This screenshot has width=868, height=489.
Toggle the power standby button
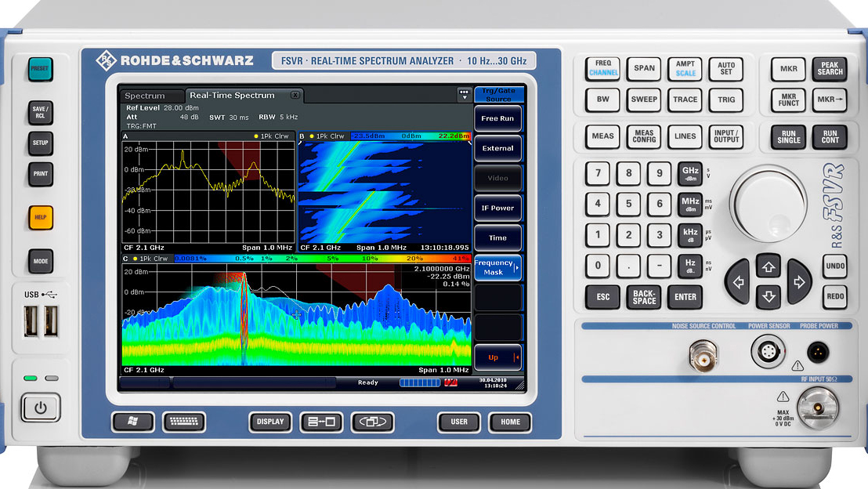pos(41,408)
